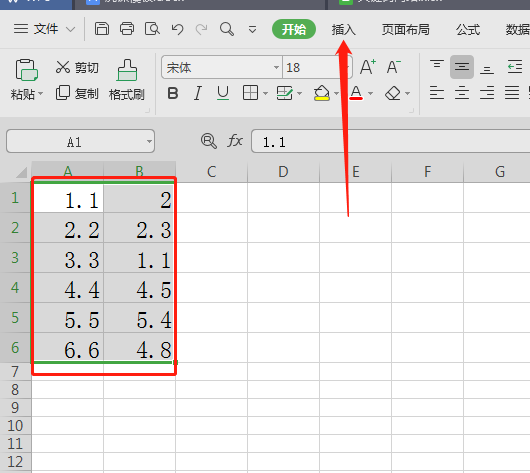Toggle underline formatting

tap(223, 93)
